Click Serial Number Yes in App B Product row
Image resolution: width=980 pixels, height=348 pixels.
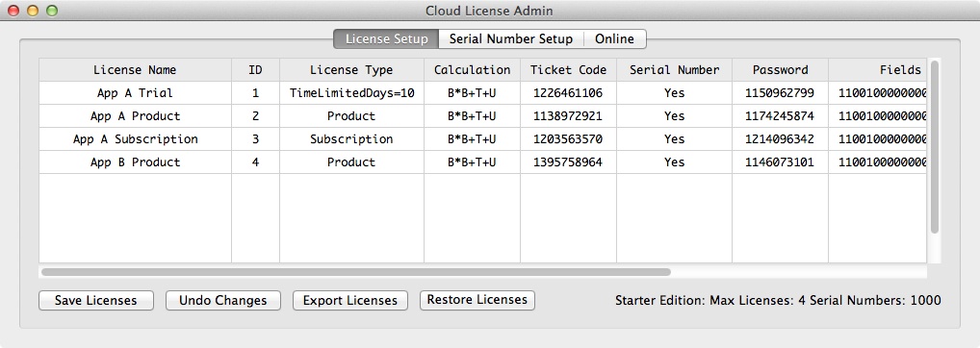click(x=675, y=162)
